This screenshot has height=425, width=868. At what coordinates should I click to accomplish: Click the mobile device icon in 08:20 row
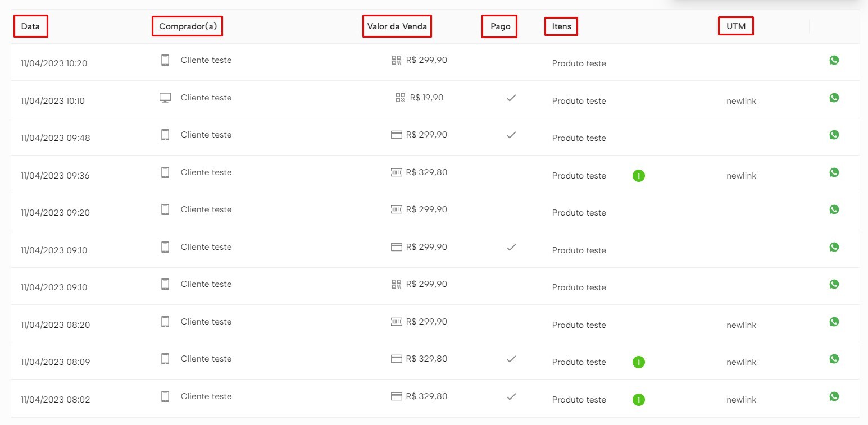coord(165,322)
